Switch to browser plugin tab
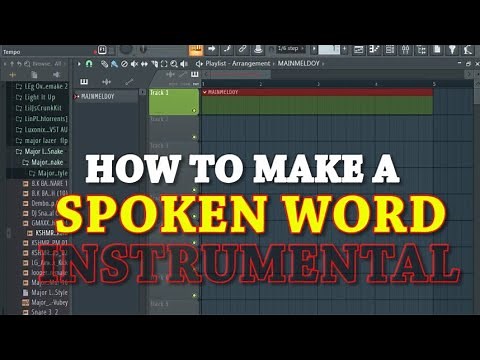Image resolution: width=480 pixels, height=360 pixels. tap(56, 75)
